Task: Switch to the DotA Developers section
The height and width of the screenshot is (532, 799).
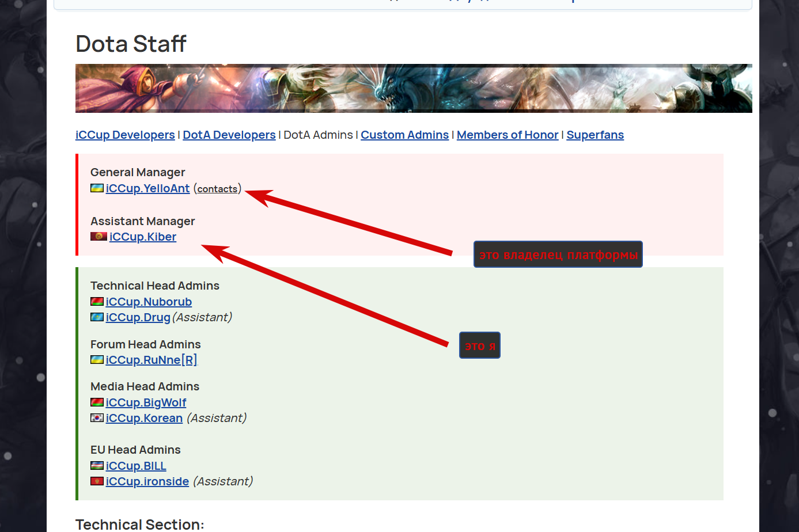Action: point(229,135)
